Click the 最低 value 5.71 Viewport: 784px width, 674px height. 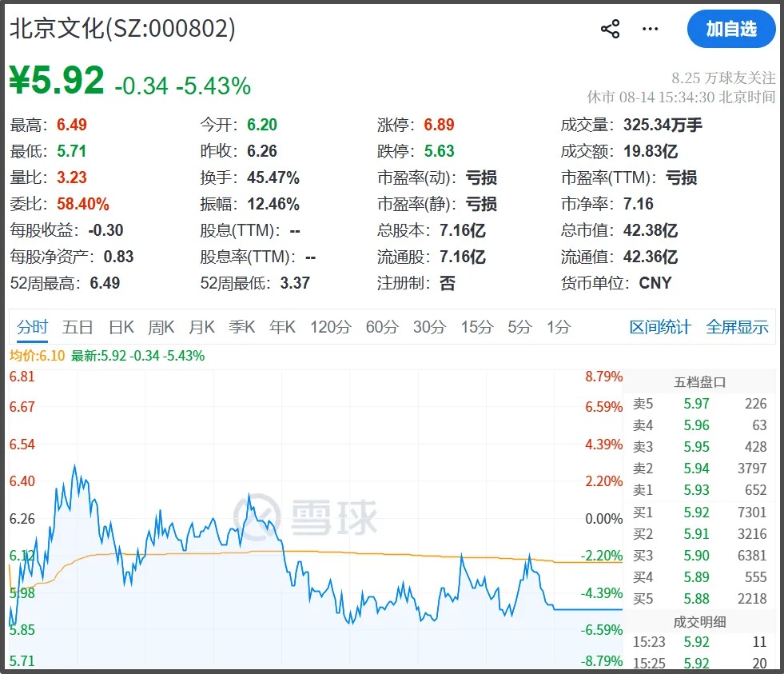[x=71, y=151]
